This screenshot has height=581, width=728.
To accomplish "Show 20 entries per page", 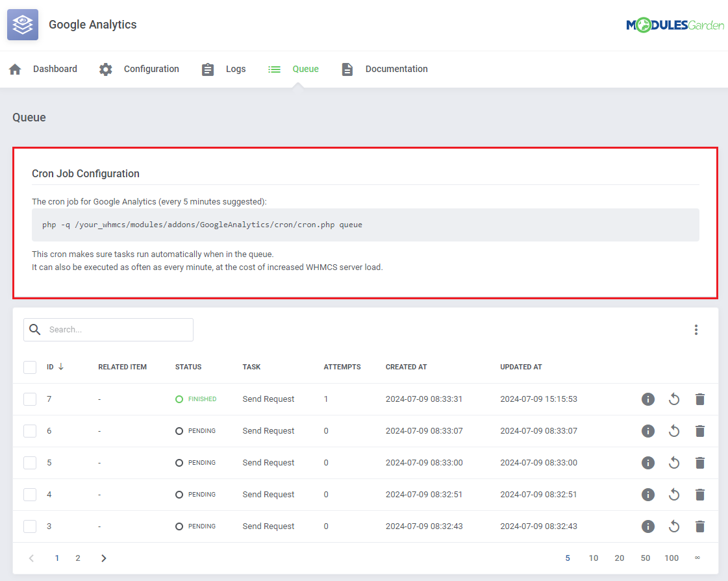I will click(620, 558).
